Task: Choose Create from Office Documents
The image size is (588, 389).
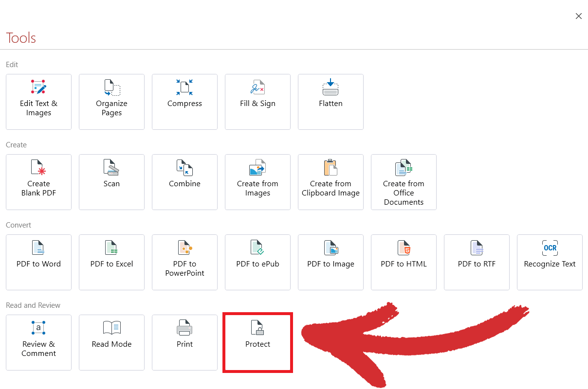Action: pyautogui.click(x=404, y=182)
